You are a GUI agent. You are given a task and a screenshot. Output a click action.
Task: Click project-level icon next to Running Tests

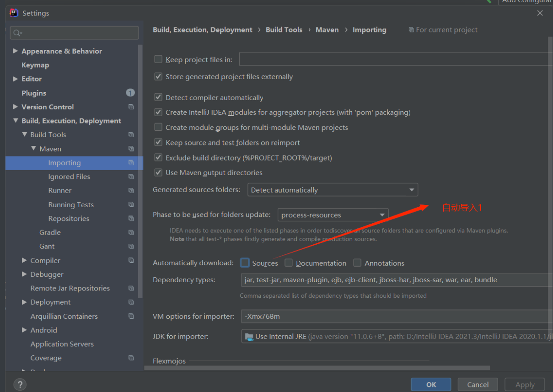pyautogui.click(x=131, y=204)
